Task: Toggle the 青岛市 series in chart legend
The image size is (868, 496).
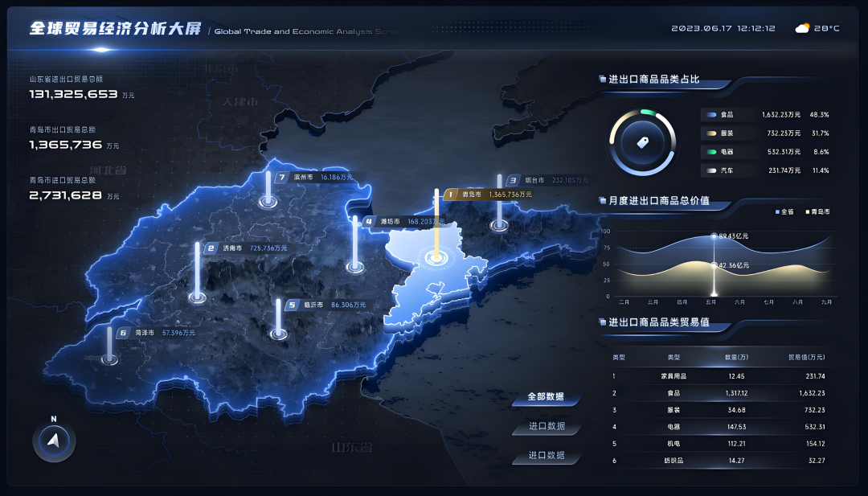Action: [x=816, y=211]
